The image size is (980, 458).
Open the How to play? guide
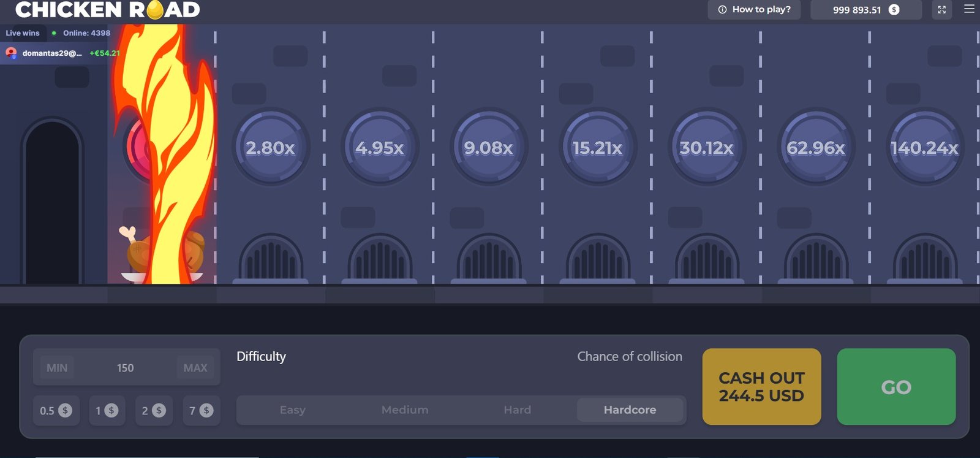(754, 10)
